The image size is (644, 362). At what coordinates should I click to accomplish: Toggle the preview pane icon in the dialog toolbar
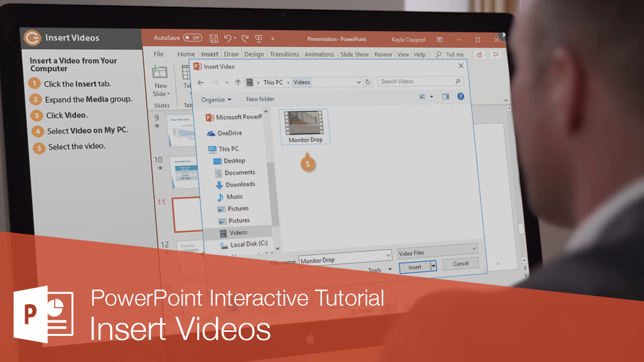[445, 96]
